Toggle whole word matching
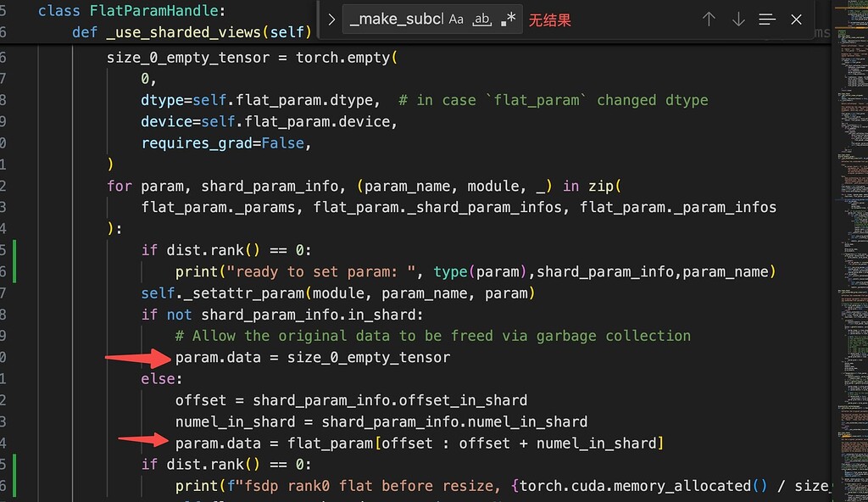The image size is (868, 502). (481, 19)
